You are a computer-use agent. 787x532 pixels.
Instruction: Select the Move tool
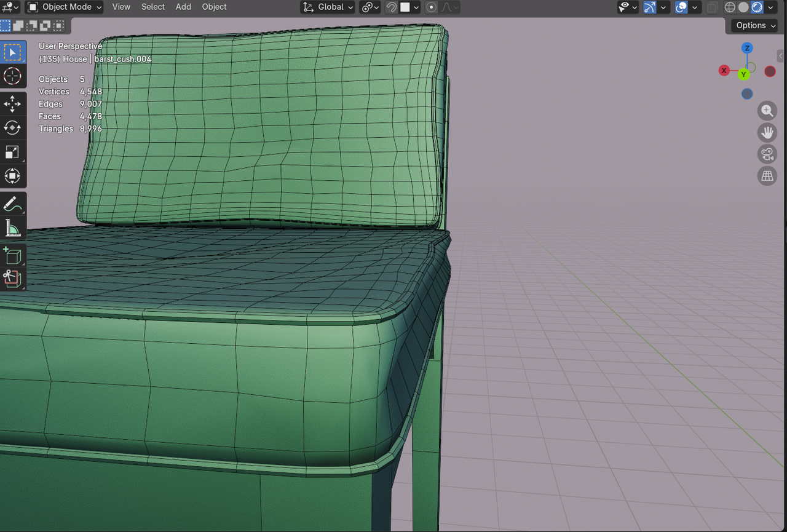(12, 104)
